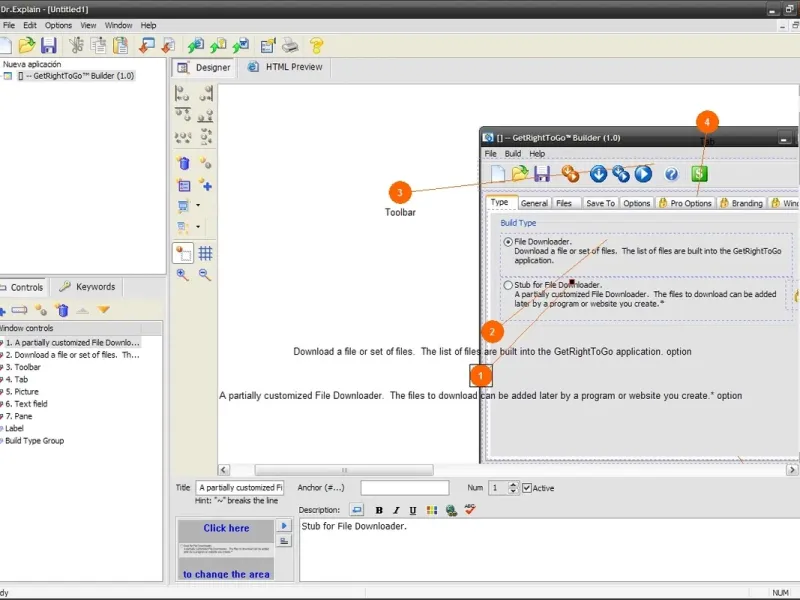Viewport: 800px width, 600px height.
Task: Click the color palette icon in Description toolbar
Action: (432, 510)
